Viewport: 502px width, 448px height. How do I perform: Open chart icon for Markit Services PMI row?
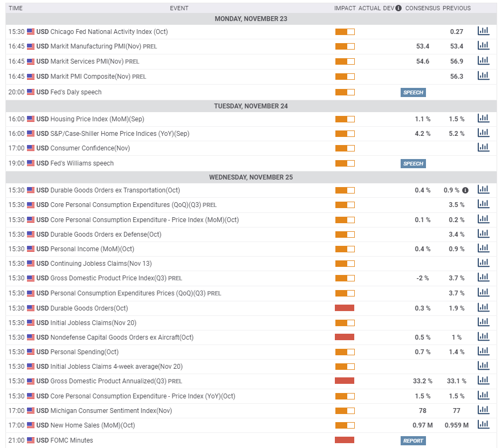(x=484, y=60)
